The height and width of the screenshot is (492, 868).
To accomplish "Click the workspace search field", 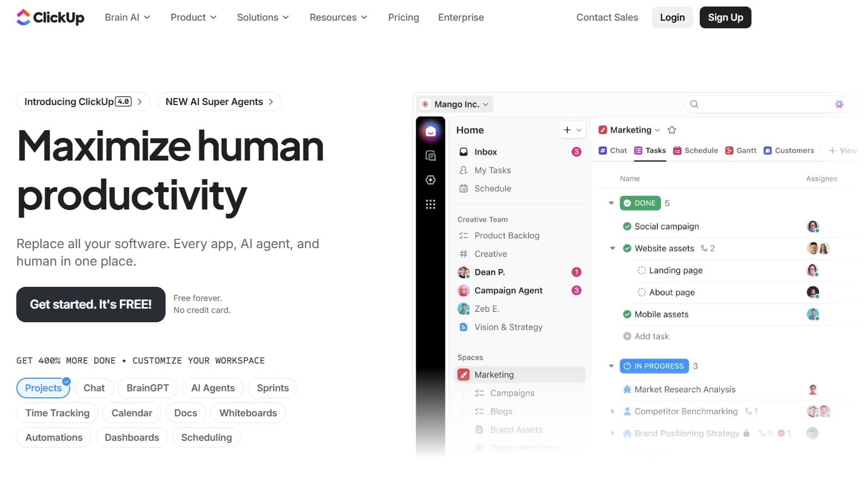I will tap(765, 104).
